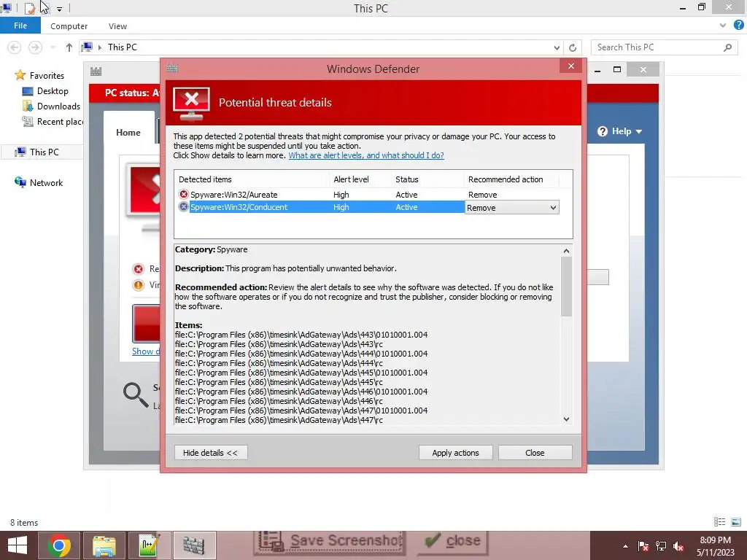Click the icon beside Spyware:Win32/Conducent
The image size is (747, 560).
(x=183, y=206)
